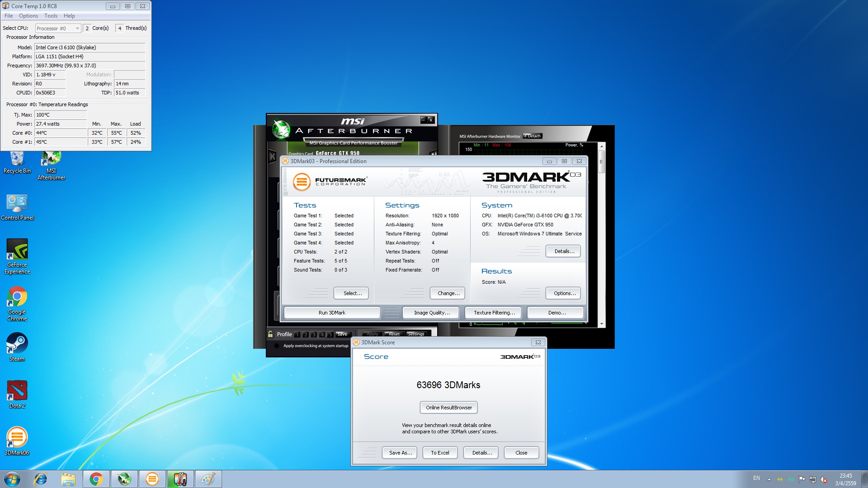
Task: Expand the Select CPU processor dropdown
Action: (x=77, y=28)
